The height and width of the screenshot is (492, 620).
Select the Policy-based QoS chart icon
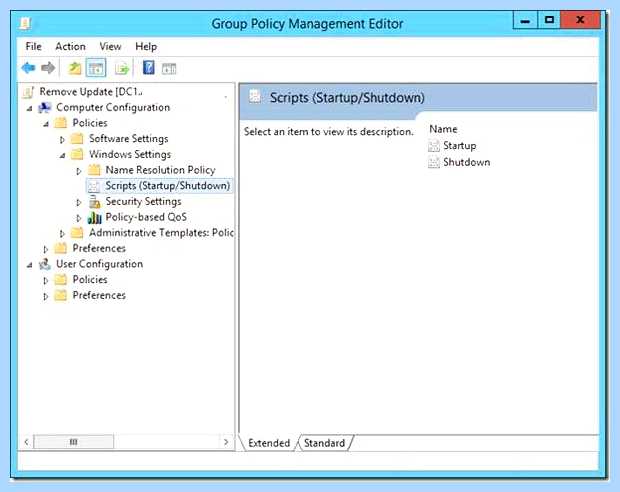(95, 218)
